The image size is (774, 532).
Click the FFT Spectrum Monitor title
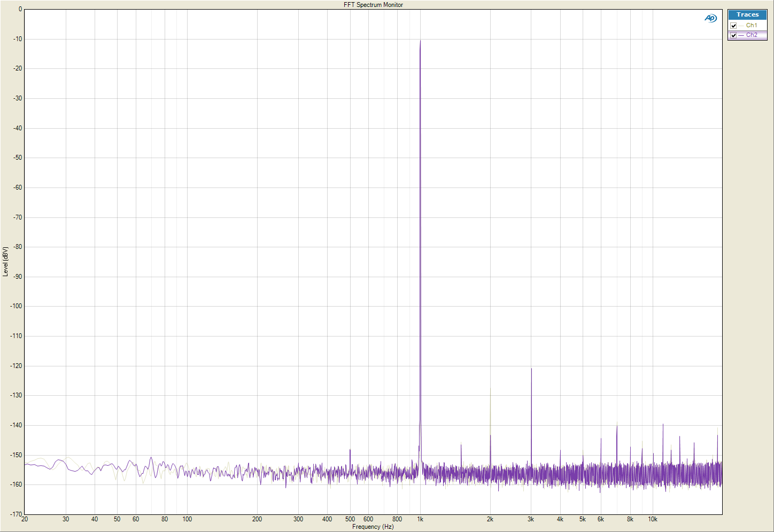coord(373,5)
